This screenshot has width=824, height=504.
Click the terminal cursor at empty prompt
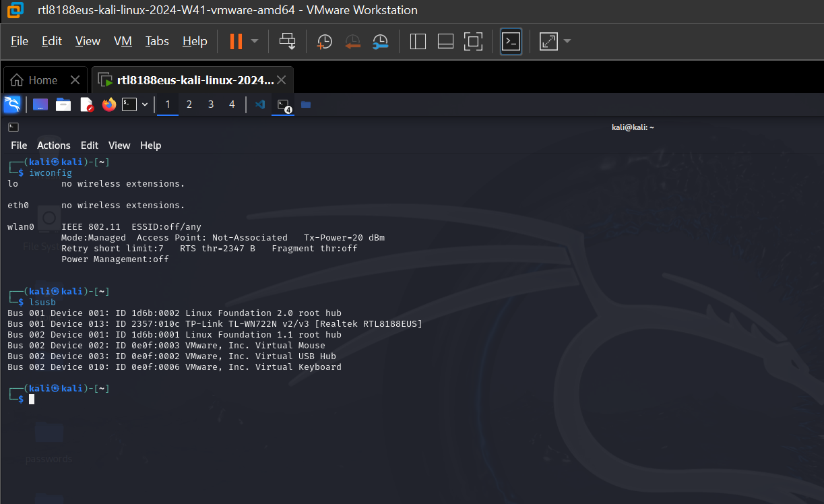pos(32,400)
